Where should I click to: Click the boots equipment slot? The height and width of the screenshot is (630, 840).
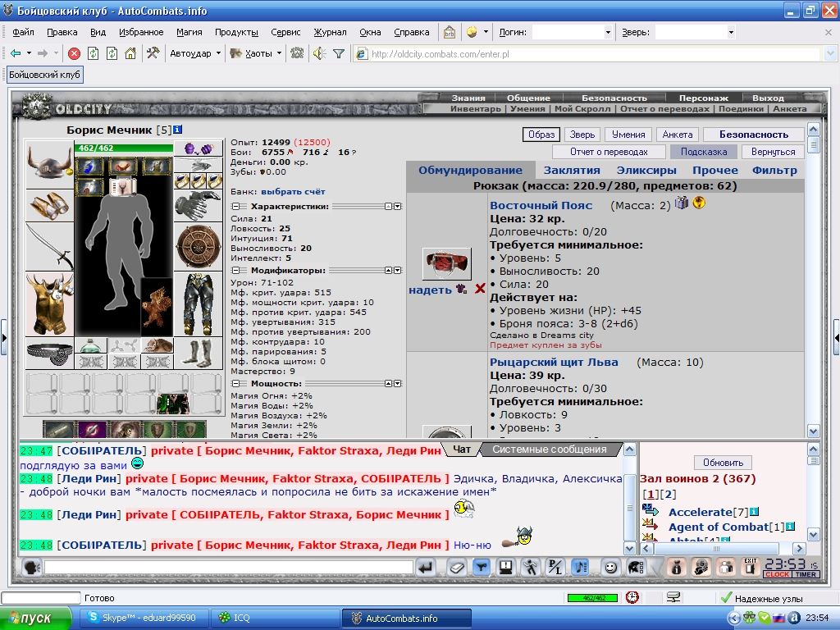(x=199, y=353)
